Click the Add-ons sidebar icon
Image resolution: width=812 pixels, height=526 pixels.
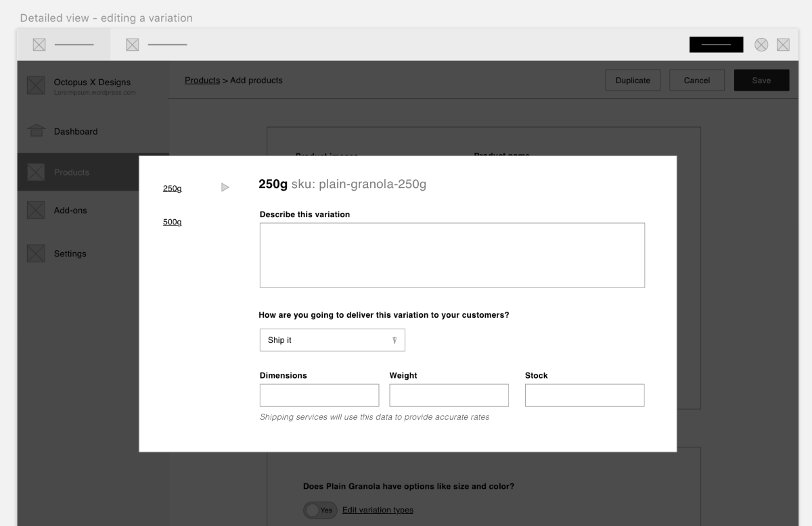(x=36, y=210)
